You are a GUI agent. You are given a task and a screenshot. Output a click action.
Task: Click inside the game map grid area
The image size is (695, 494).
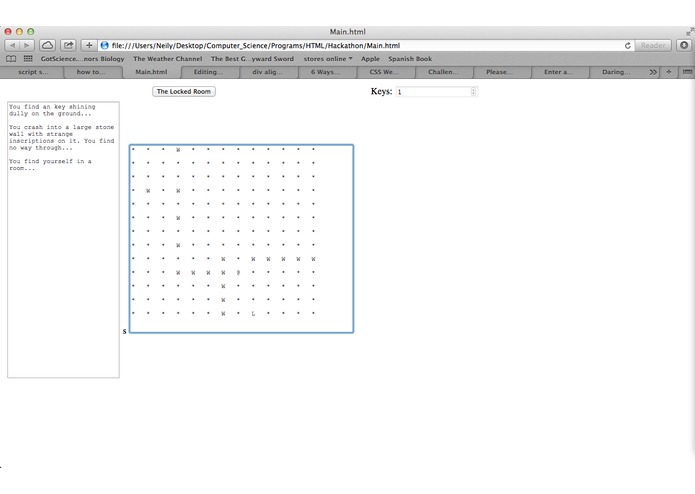click(242, 238)
